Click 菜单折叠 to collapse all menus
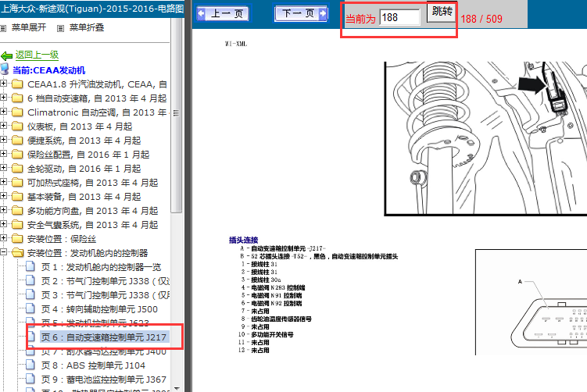The height and width of the screenshot is (392, 587). pos(87,27)
